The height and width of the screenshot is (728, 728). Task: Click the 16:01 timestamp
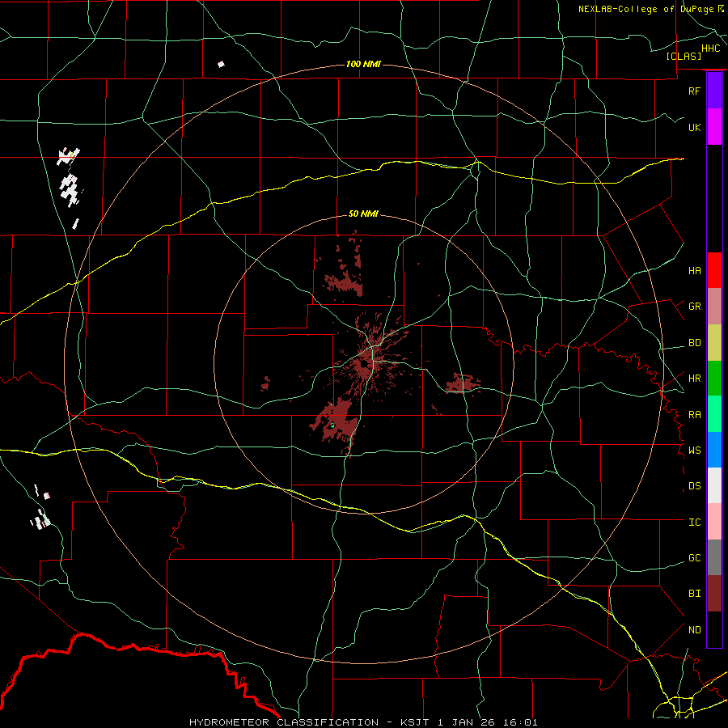(x=522, y=722)
